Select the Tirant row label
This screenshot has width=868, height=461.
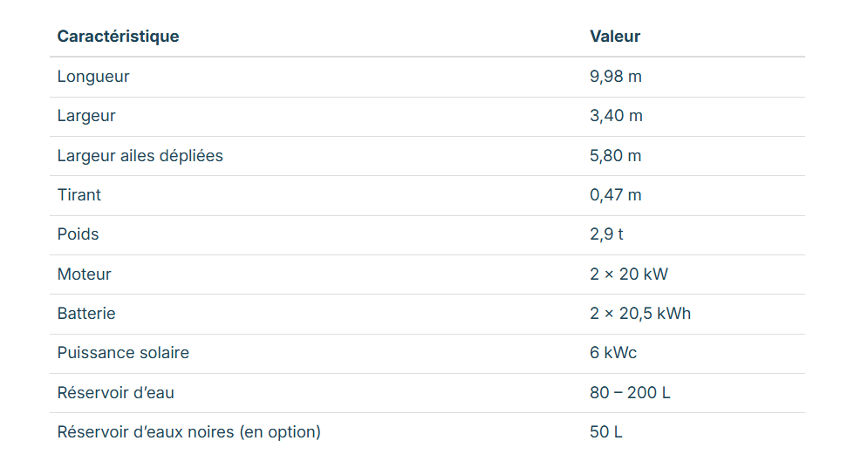[x=79, y=195]
